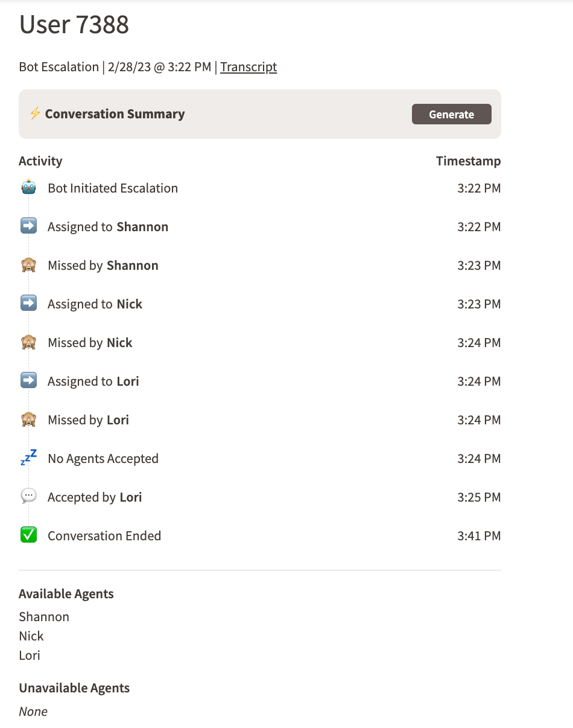Click the monkey icon beside Missed by Nick
The image size is (573, 728).
point(28,343)
